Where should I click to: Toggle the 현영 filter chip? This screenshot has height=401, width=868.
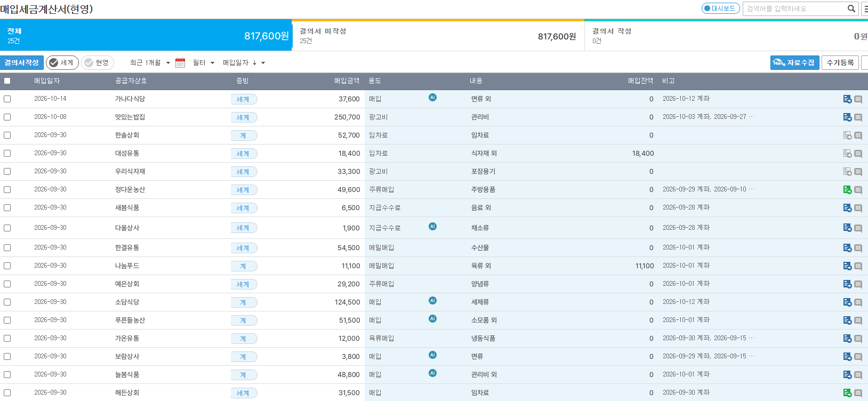[97, 63]
